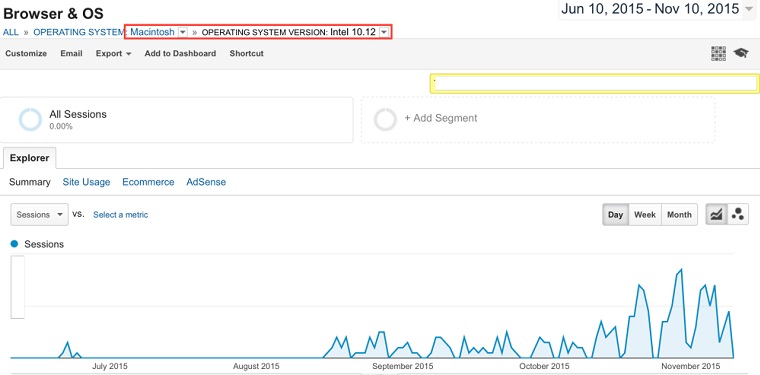Click the Email toolbar button
Screen dimensions: 760x375
coord(71,54)
